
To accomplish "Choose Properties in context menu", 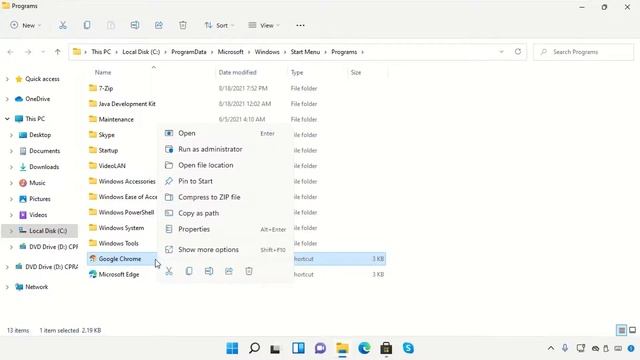I will (225, 229).
